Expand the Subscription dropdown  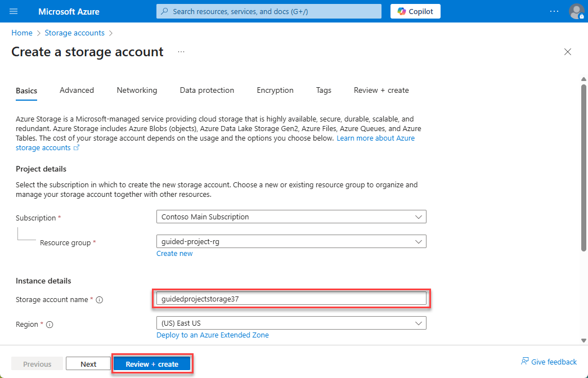click(x=291, y=217)
